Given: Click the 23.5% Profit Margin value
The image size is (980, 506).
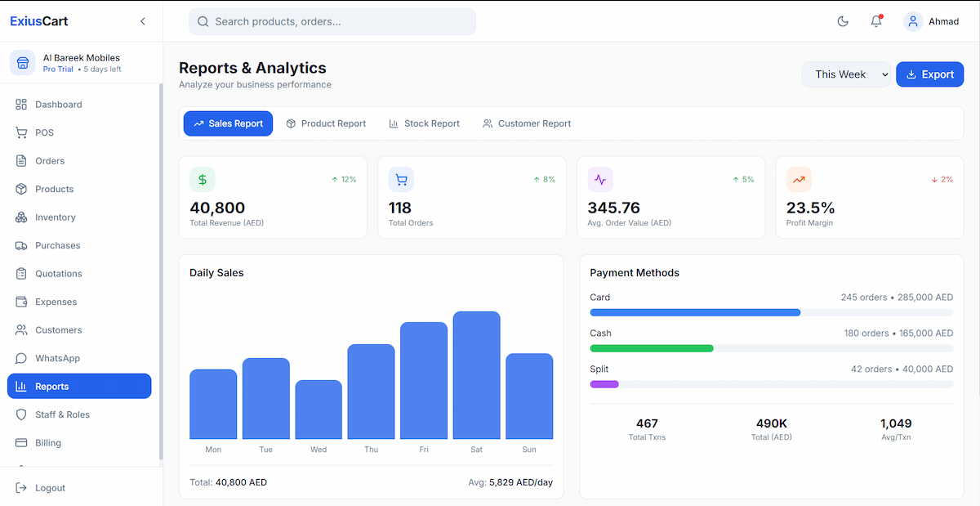Looking at the screenshot, I should point(811,208).
